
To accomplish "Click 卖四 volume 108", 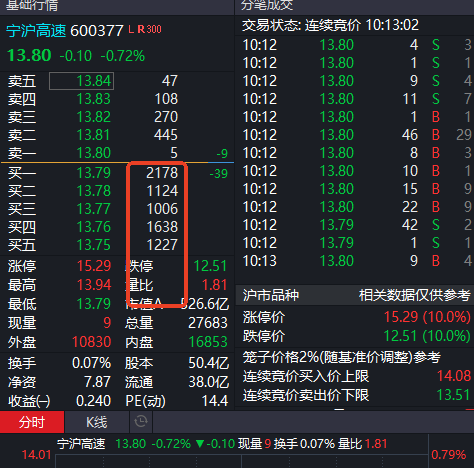I will coord(166,99).
